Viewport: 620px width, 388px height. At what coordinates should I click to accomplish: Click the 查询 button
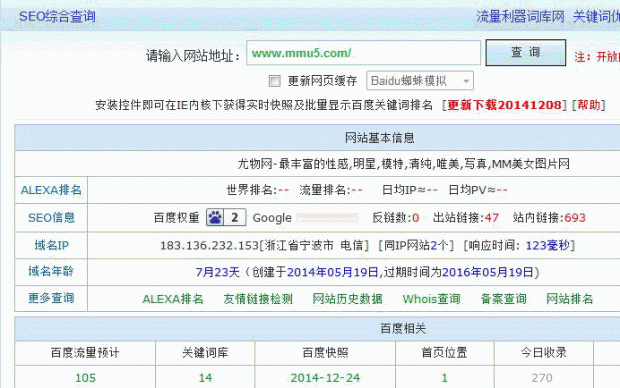point(525,52)
